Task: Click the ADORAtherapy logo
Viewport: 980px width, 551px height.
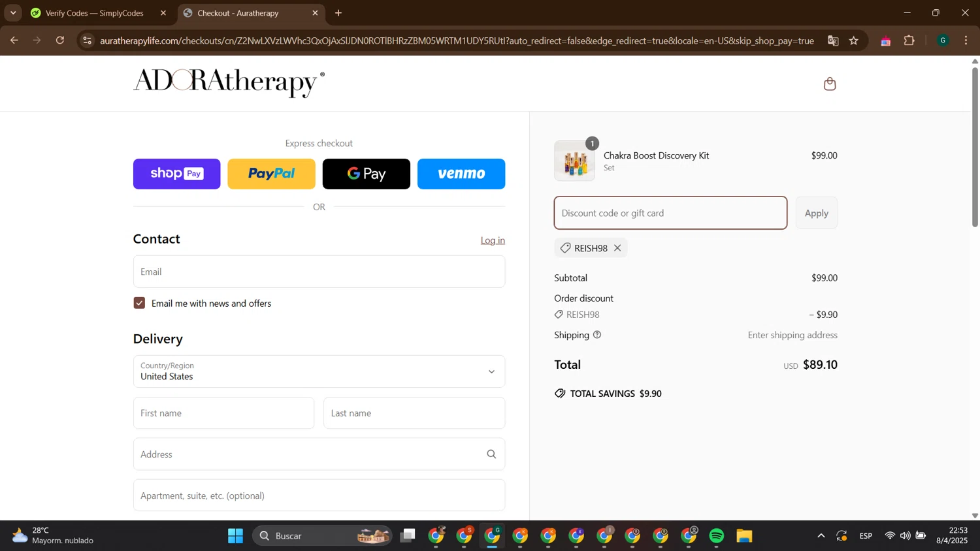Action: pos(229,82)
